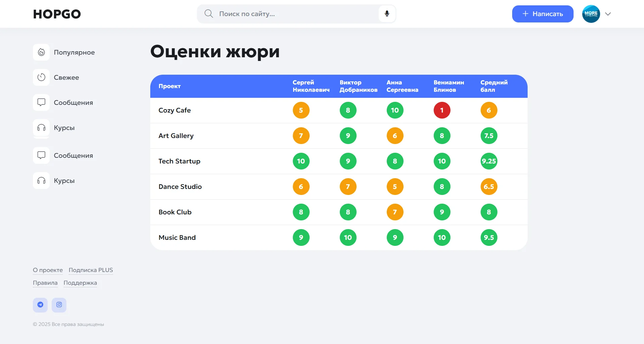Click the flame icon beside Популярное
Screen dimensions: 644x344
(41, 52)
